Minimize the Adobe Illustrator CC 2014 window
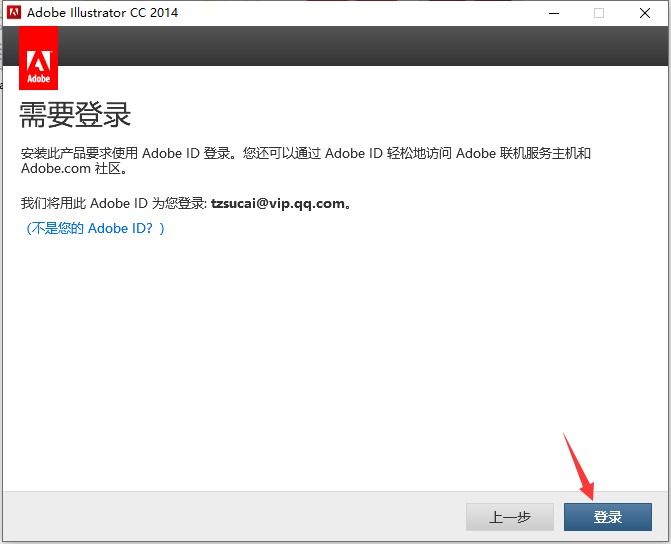 point(554,13)
